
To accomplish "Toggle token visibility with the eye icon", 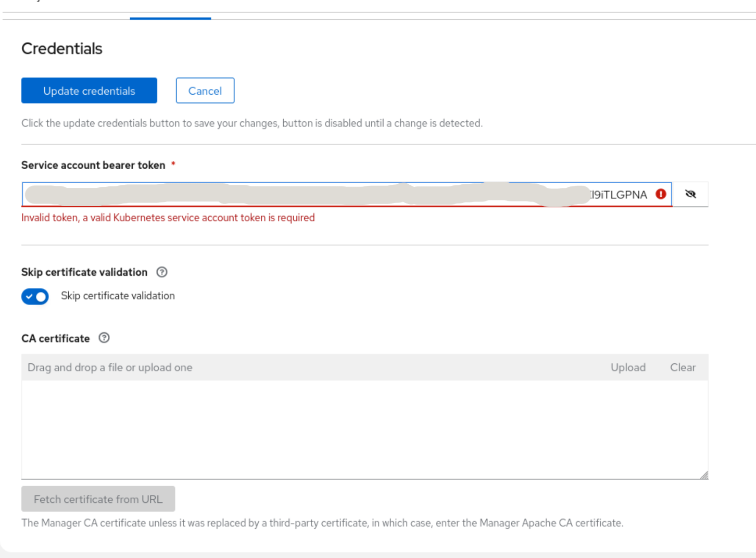I will click(x=690, y=194).
